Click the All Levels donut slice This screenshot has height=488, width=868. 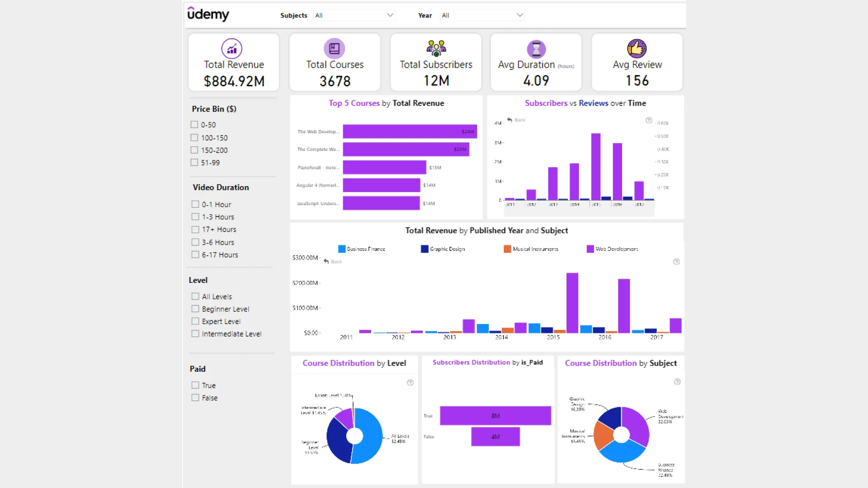372,436
